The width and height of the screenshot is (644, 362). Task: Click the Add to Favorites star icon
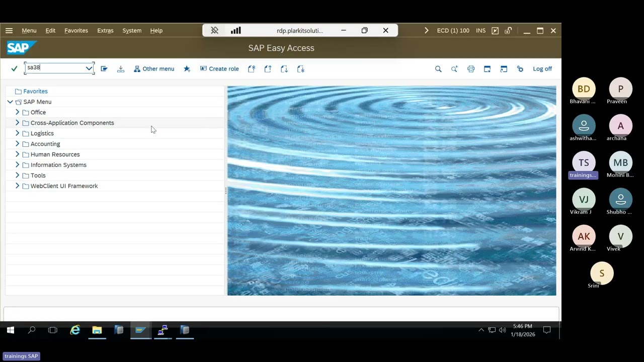click(187, 69)
